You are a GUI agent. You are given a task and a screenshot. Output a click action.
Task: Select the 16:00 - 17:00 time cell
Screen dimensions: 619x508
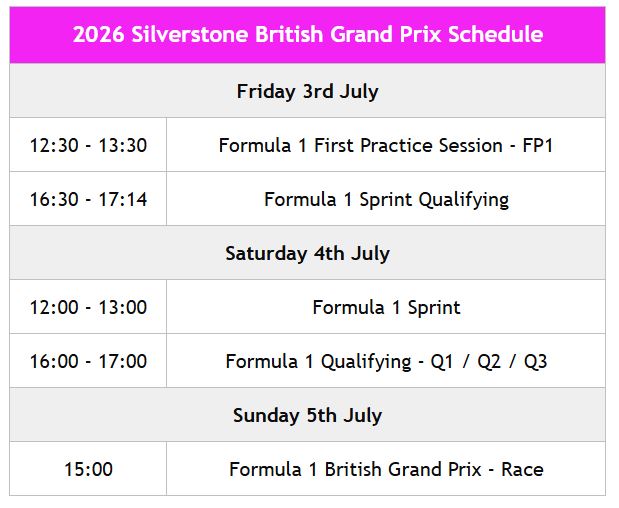(x=88, y=362)
